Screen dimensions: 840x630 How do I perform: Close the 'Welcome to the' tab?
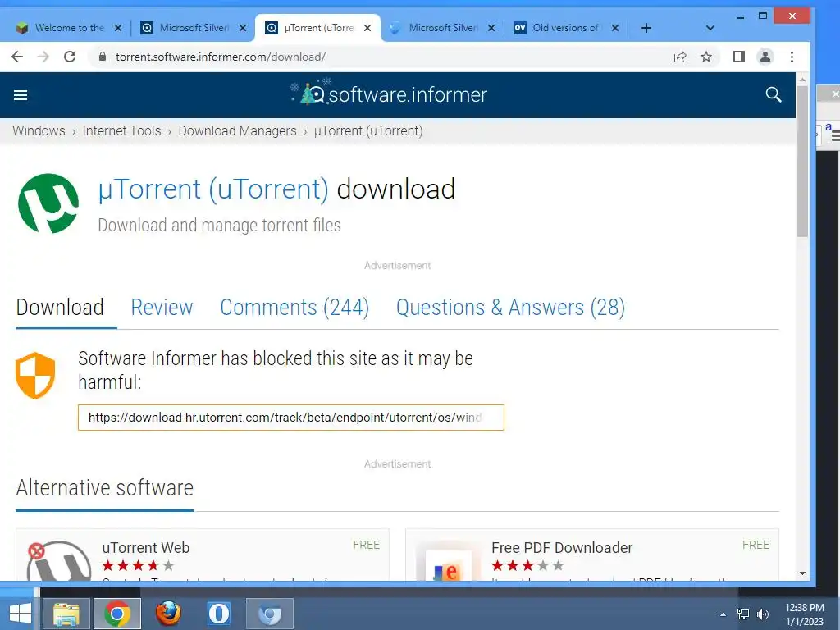click(x=118, y=28)
